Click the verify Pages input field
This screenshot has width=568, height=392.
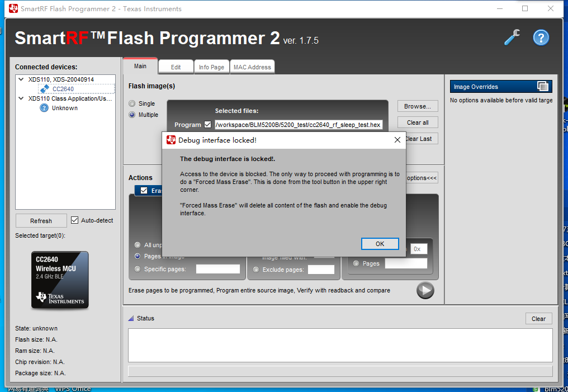[406, 263]
